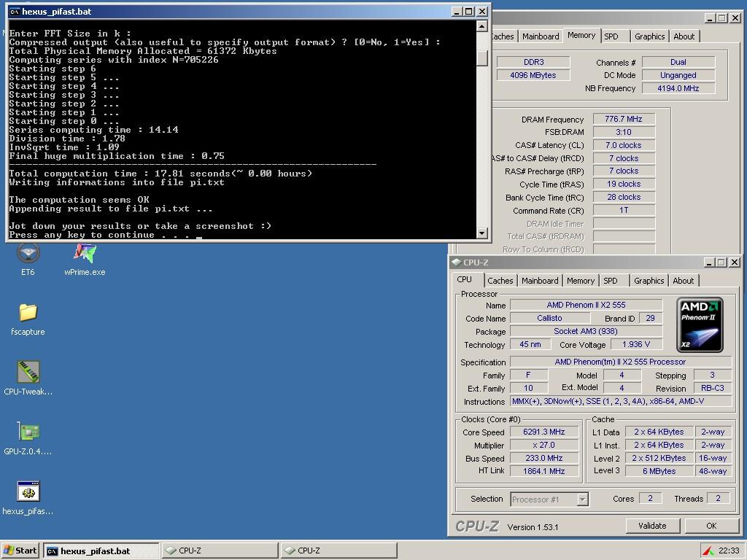Activate the second CPU-Z taskbar button
This screenshot has width=747, height=560.
tap(338, 551)
